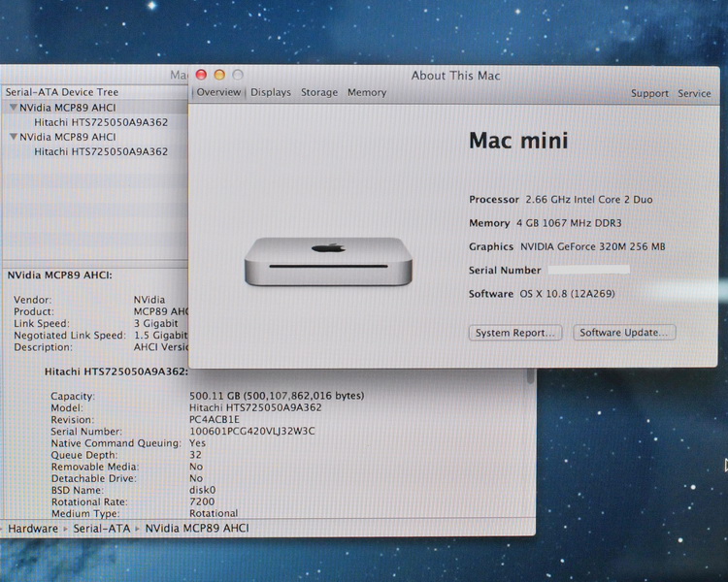
Task: Click NVidia MCP89 AHCI in path bar
Action: click(197, 528)
